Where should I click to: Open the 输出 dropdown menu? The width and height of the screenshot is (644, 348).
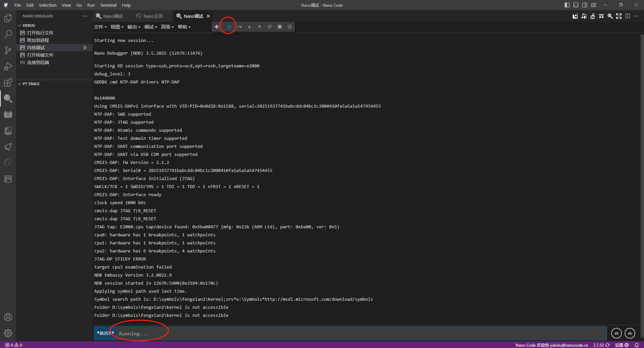tap(134, 27)
